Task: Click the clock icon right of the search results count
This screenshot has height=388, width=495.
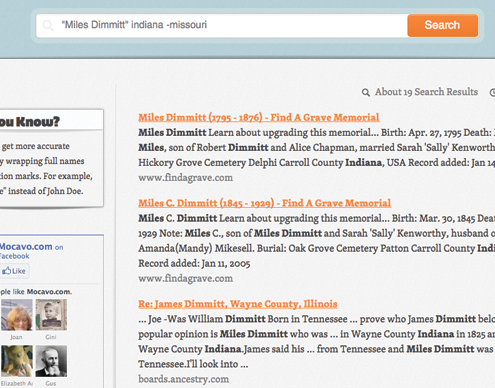Action: 492,92
